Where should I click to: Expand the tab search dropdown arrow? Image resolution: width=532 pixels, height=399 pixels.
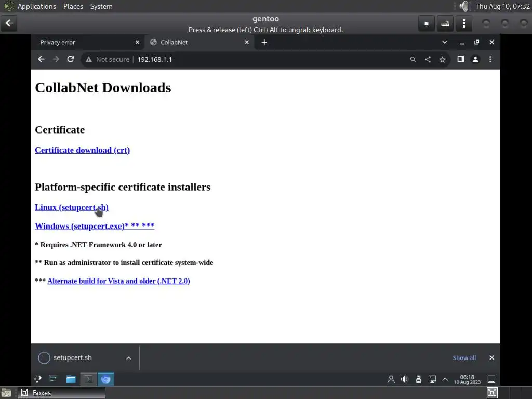click(445, 42)
